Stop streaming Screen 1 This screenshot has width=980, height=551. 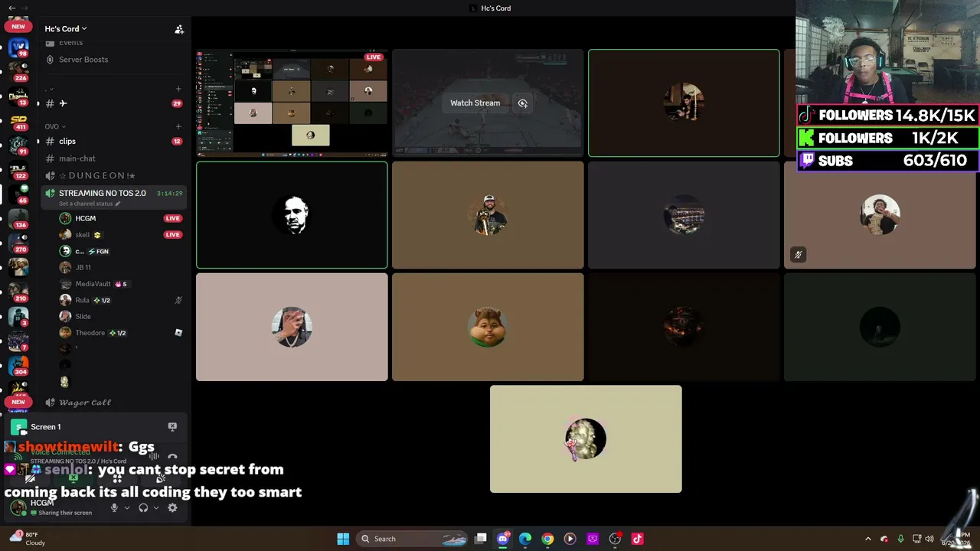pos(172,426)
